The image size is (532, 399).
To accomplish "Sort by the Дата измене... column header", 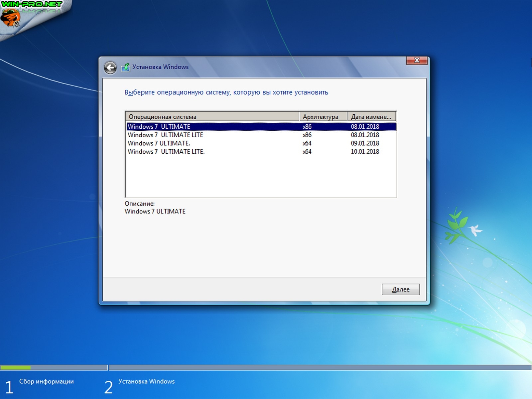I will click(372, 117).
